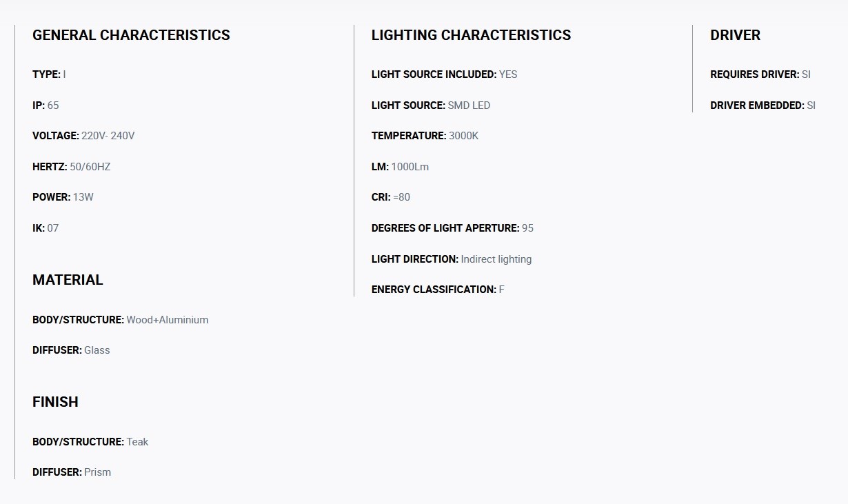Click the Energy Classification F value
The height and width of the screenshot is (504, 848).
[x=502, y=290]
